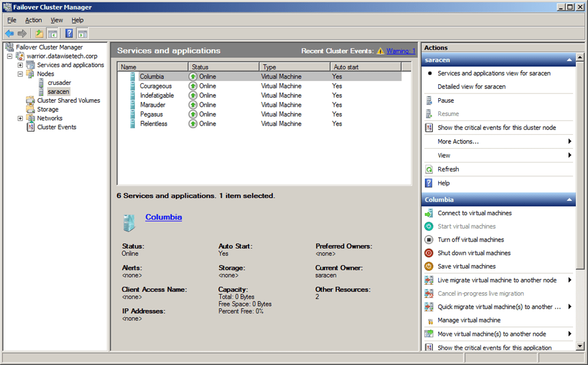Click the Actions pane scroll down arrow
The image size is (588, 365).
click(x=580, y=347)
